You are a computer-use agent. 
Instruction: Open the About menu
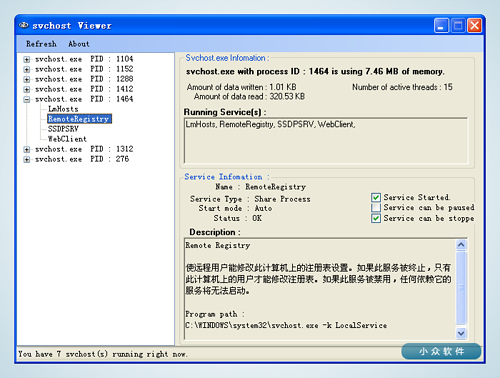[79, 44]
